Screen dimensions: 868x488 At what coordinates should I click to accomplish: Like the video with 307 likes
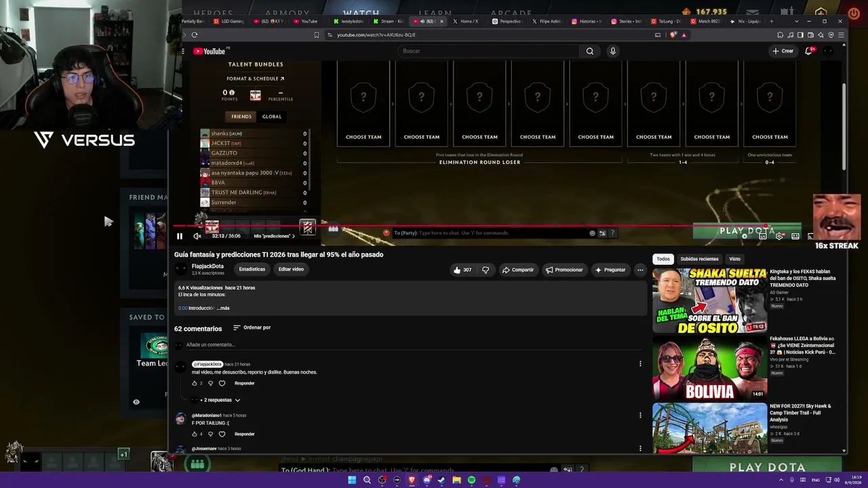coord(462,270)
